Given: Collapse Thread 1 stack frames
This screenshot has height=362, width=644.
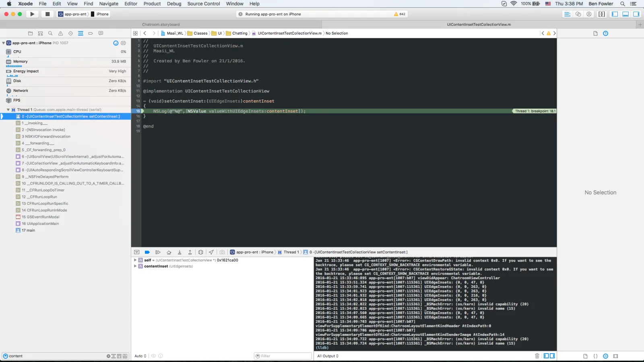Looking at the screenshot, I should pos(8,110).
